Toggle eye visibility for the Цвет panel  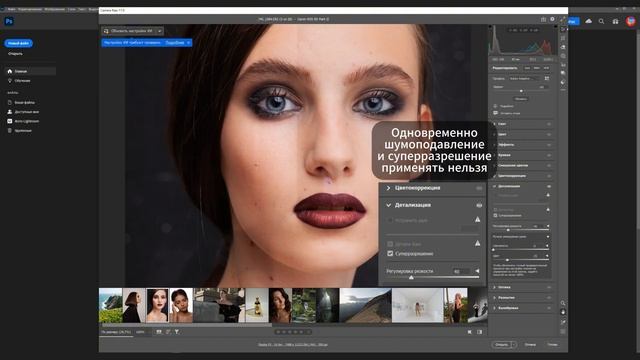click(x=549, y=134)
